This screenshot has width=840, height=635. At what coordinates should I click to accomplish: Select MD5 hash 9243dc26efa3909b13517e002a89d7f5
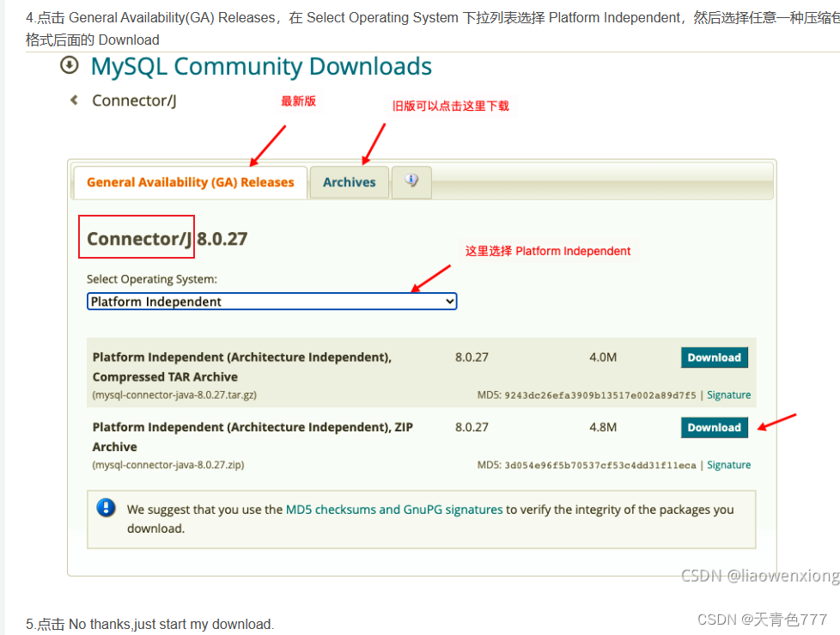pyautogui.click(x=600, y=395)
